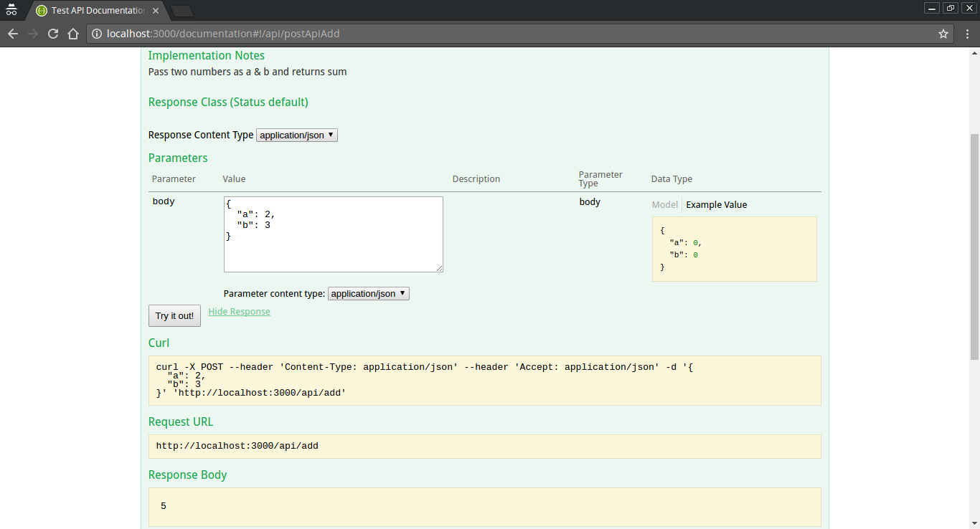
Task: Click the Response Body value 5
Action: coord(164,506)
